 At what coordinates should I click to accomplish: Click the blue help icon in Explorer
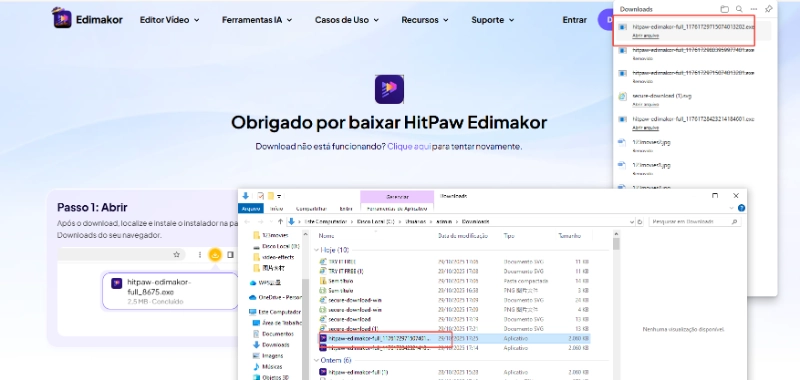(741, 208)
